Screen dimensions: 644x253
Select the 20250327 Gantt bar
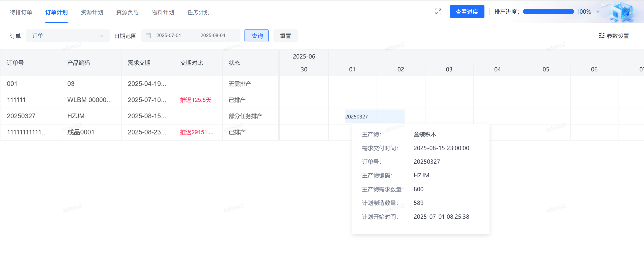pyautogui.click(x=375, y=116)
